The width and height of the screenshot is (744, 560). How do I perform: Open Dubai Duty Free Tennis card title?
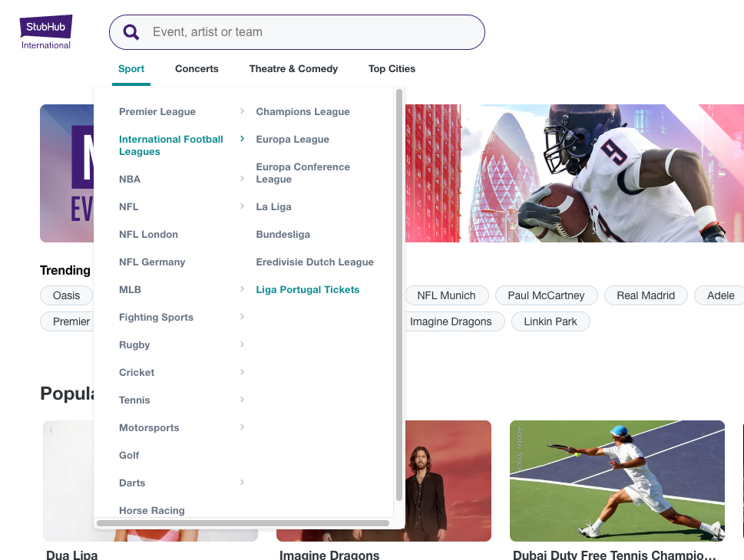click(614, 555)
